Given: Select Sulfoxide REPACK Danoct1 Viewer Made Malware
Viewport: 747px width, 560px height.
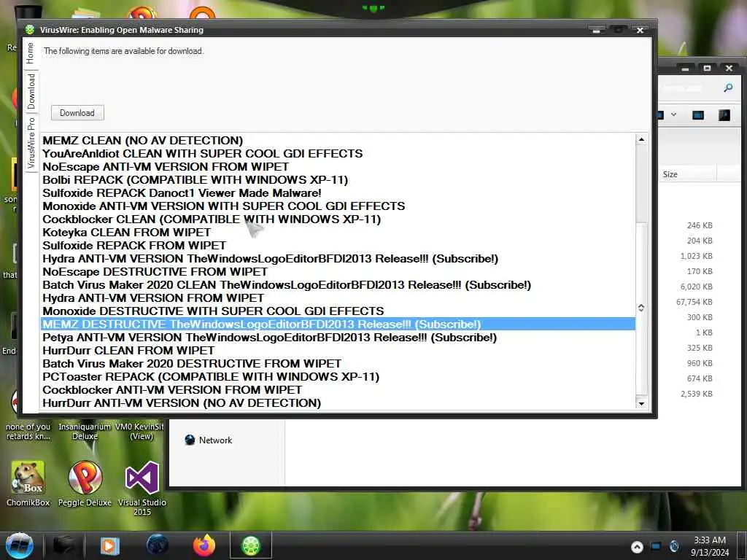Looking at the screenshot, I should click(338, 192).
